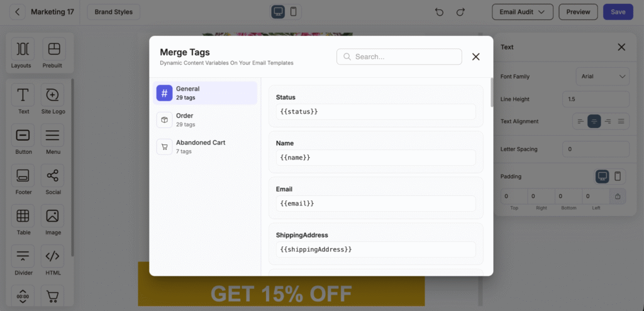
Task: Select the {{shippingAddress}} merge tag
Action: pos(375,249)
